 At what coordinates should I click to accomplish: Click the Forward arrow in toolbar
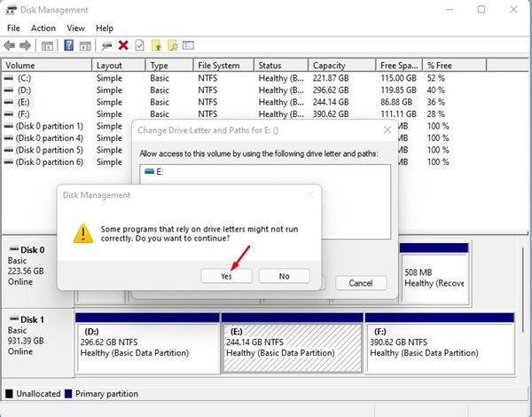(x=26, y=45)
